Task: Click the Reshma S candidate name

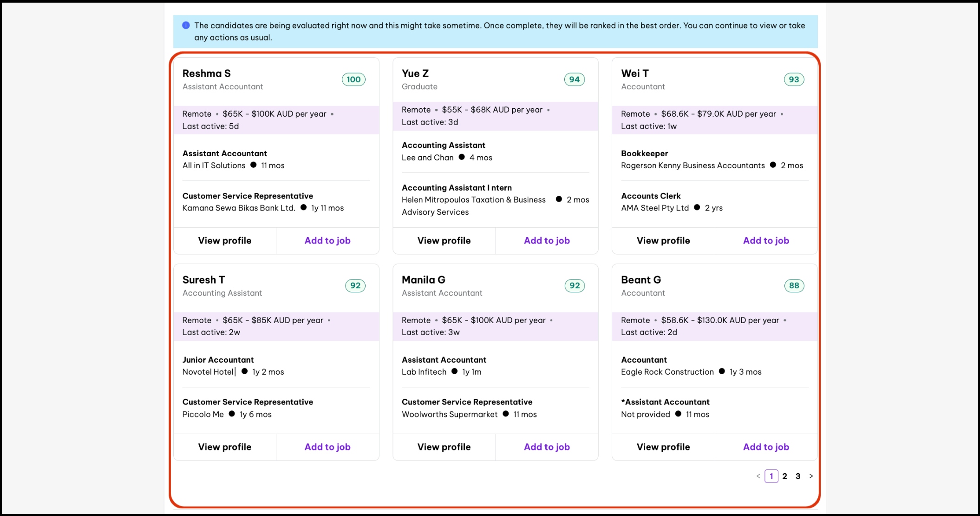Action: click(206, 73)
